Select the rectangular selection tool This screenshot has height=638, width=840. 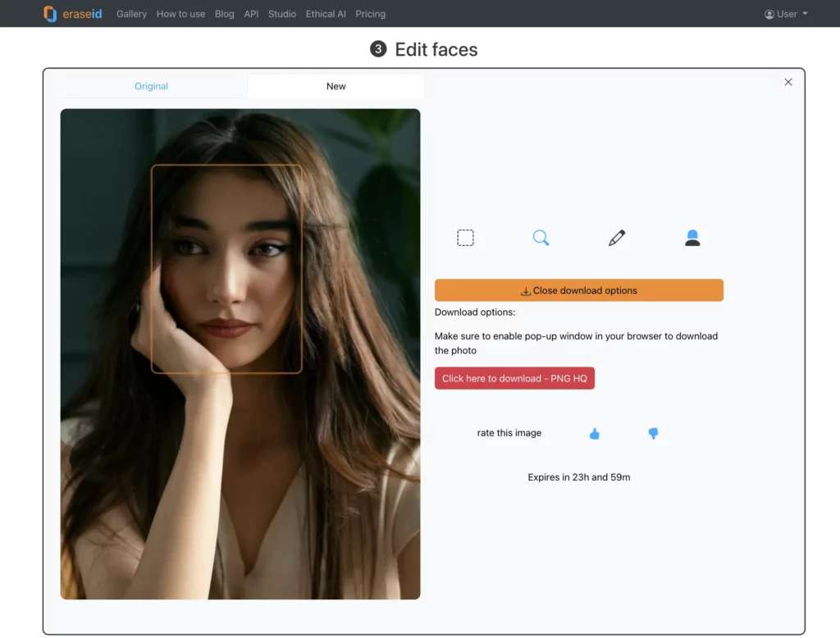point(465,237)
